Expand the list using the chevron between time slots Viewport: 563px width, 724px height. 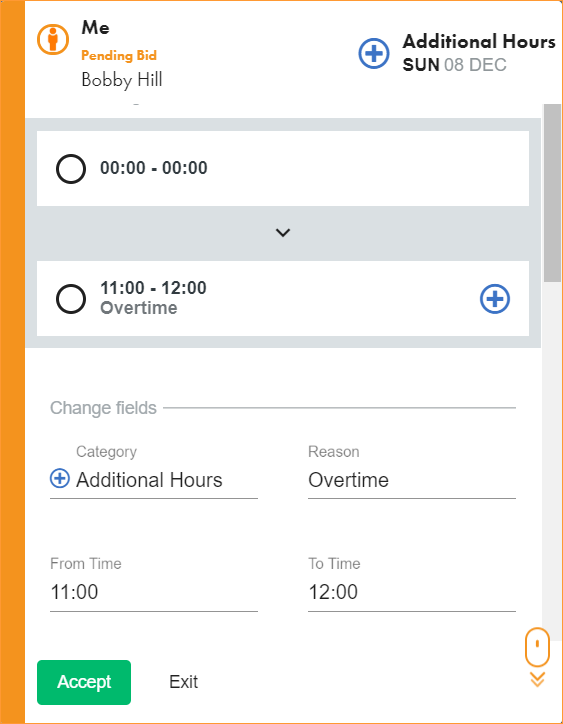283,233
